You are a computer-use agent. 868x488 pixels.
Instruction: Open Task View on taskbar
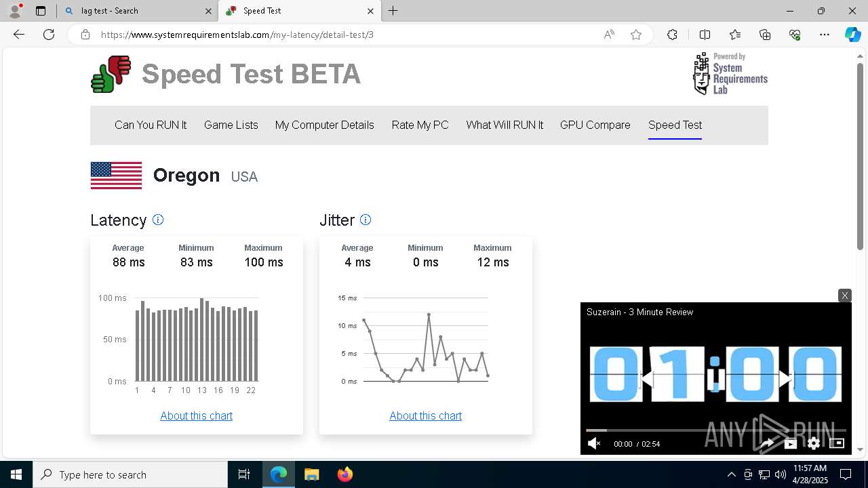pyautogui.click(x=244, y=474)
